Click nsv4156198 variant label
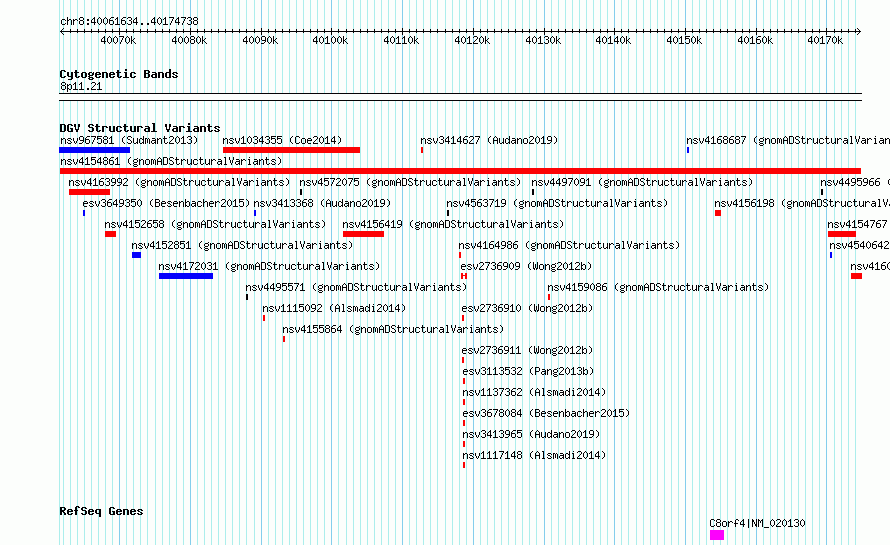Viewport: 890px width, 545px height. point(802,203)
